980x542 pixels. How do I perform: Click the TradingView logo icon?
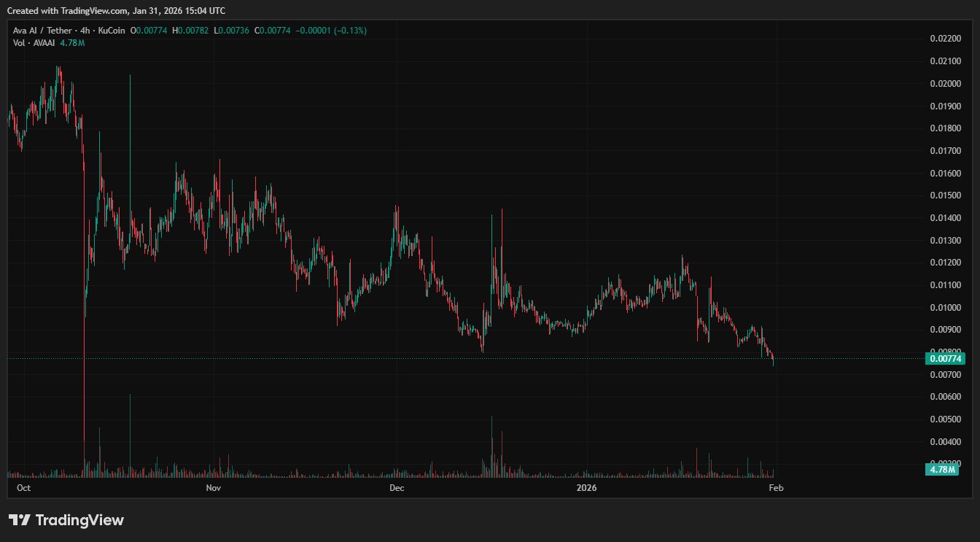click(x=20, y=520)
